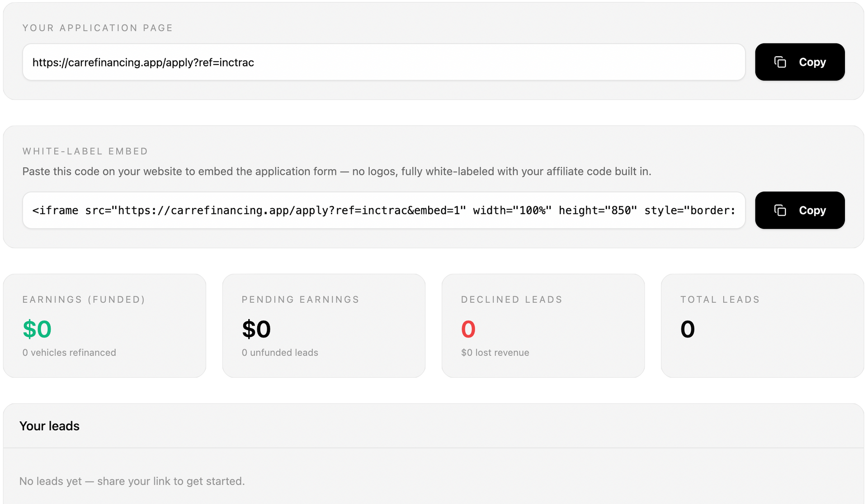Click the Total Leads count of 0

click(x=688, y=329)
